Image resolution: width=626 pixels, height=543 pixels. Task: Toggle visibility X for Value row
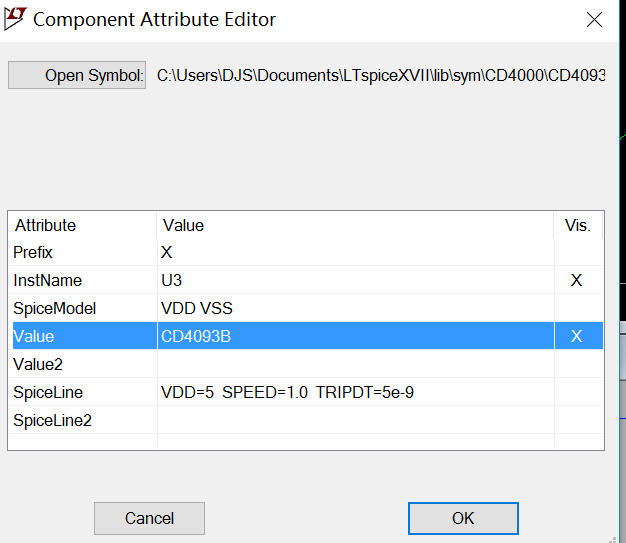click(578, 336)
